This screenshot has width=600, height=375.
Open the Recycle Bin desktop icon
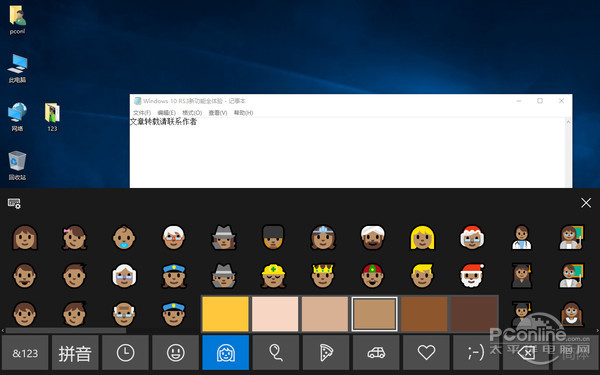click(x=17, y=166)
